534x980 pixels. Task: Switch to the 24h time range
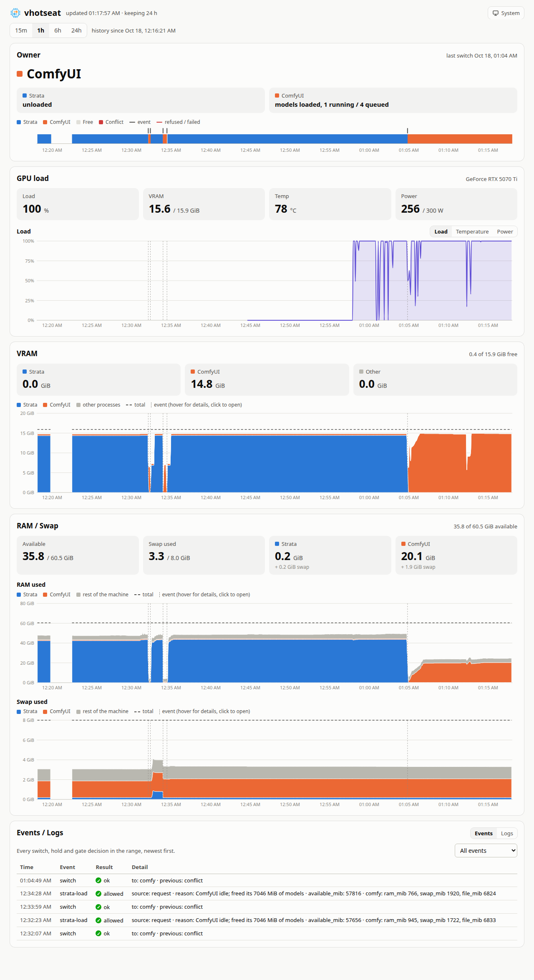(x=76, y=30)
